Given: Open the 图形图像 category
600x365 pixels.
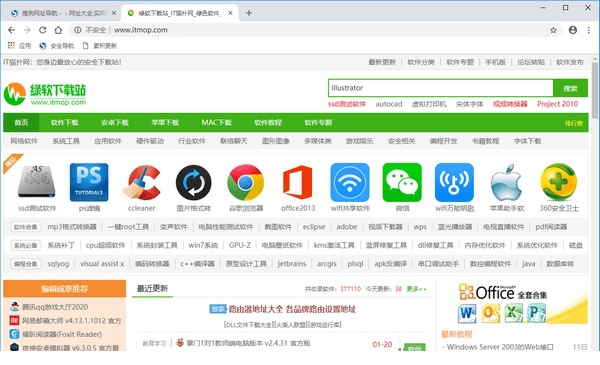Looking at the screenshot, I should (x=276, y=141).
